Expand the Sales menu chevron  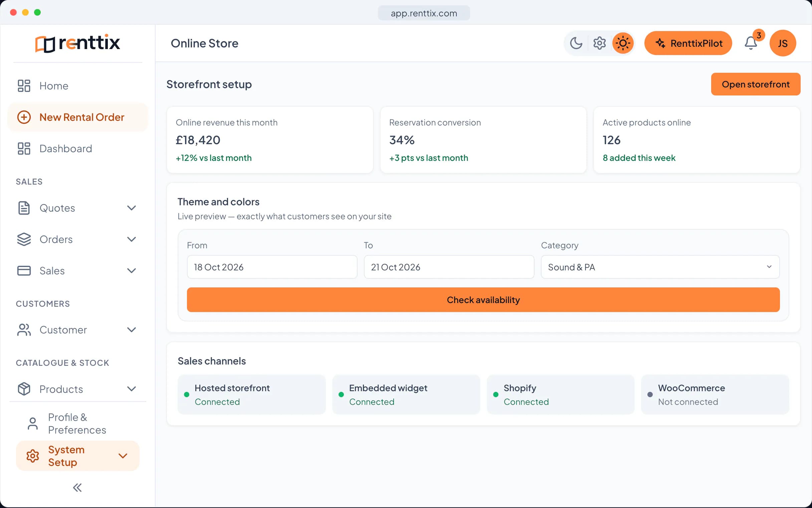click(x=132, y=271)
